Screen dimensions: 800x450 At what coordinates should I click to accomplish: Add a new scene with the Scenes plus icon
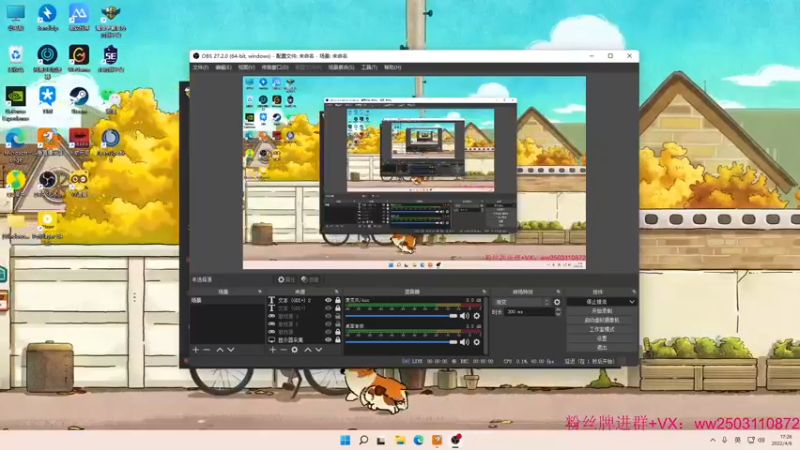(195, 349)
